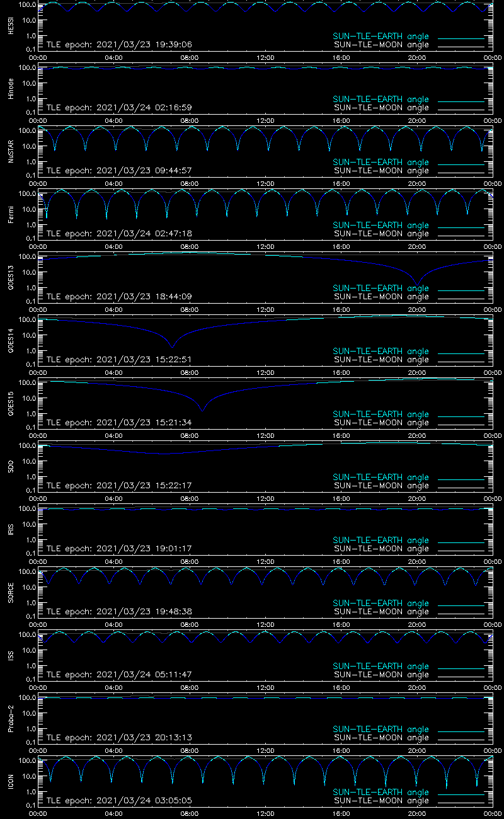Click the ISS panel axis label
The image size is (504, 819).
11,656
